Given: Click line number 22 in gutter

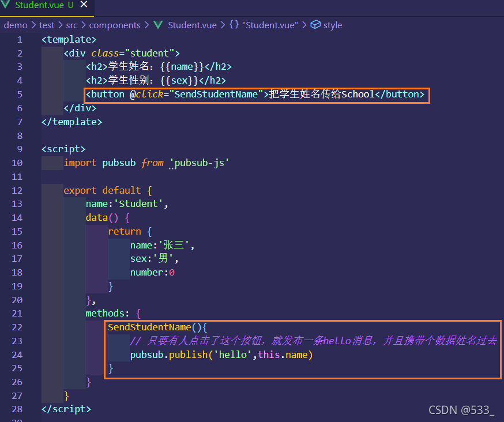Looking at the screenshot, I should click(x=17, y=327).
